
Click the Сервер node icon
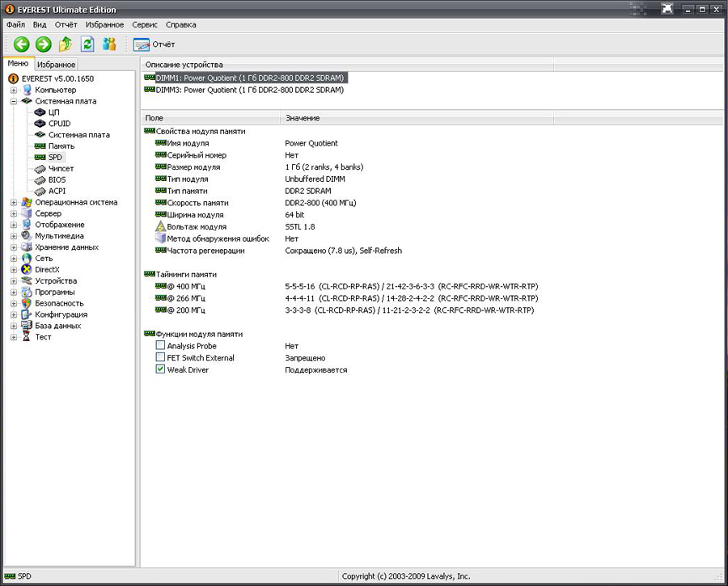click(x=27, y=213)
